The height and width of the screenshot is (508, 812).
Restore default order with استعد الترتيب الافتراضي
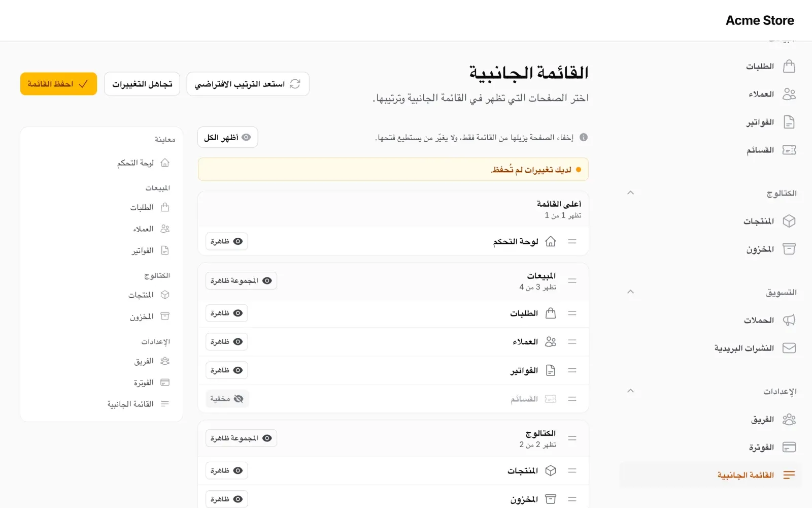click(x=248, y=84)
